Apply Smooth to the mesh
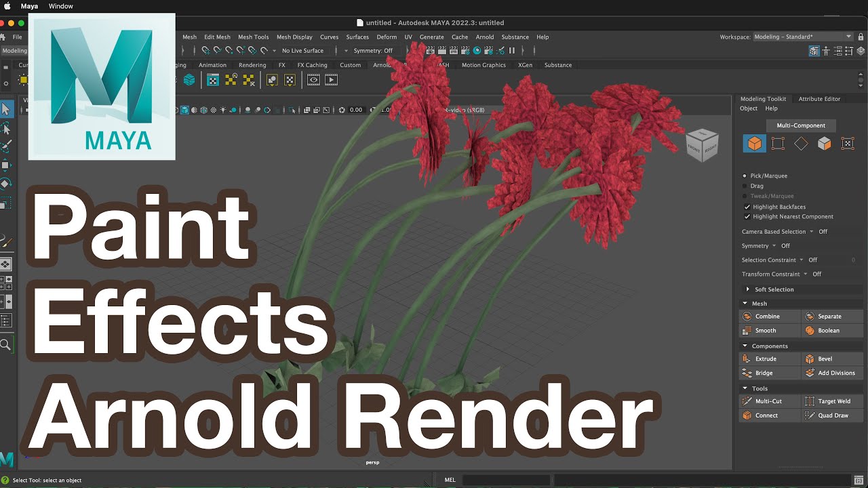This screenshot has width=868, height=488. (770, 331)
